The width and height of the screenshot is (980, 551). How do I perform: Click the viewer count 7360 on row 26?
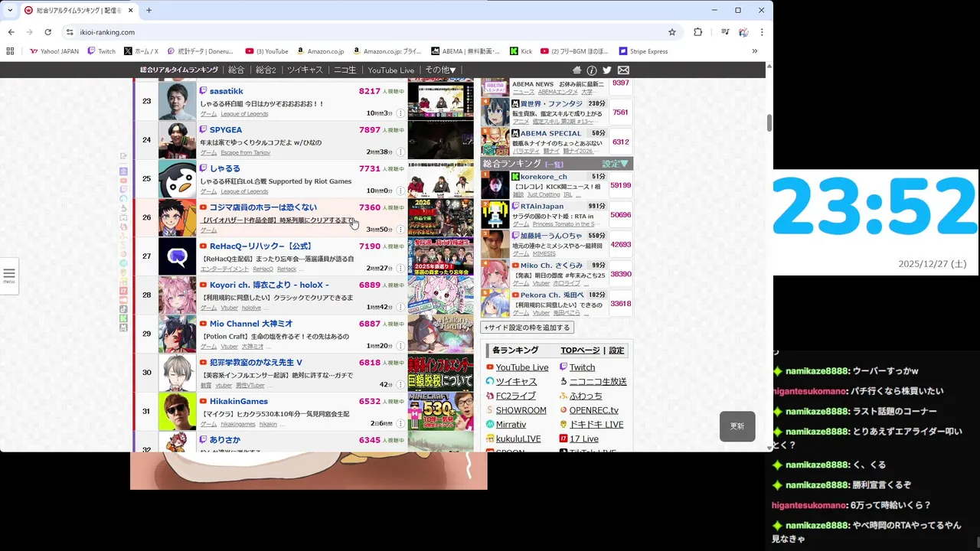pyautogui.click(x=369, y=207)
